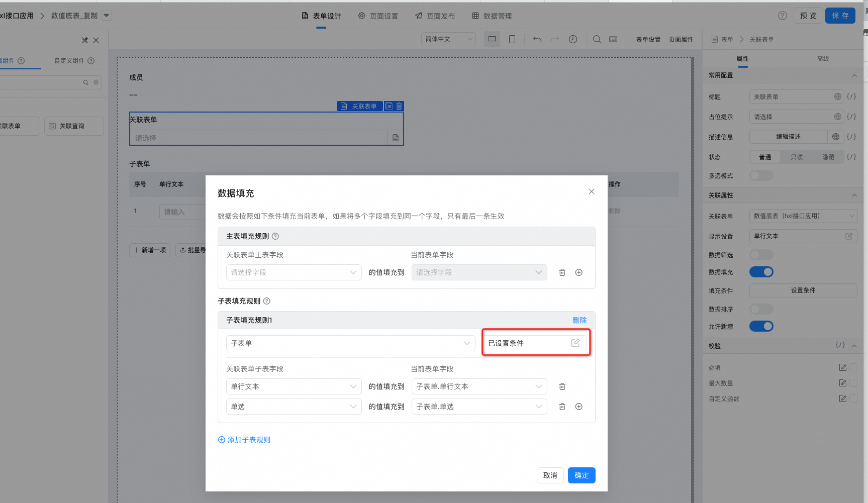Click the help question mark icon in top bar
868x503 pixels.
click(782, 16)
